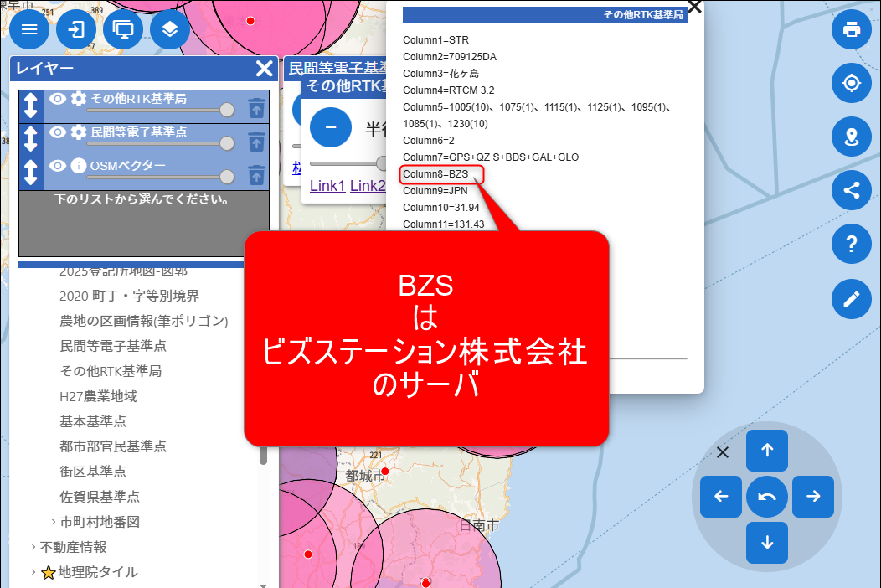The width and height of the screenshot is (881, 588).
Task: Hide the 民間等電子基準点 layer using eye icon
Action: click(58, 132)
